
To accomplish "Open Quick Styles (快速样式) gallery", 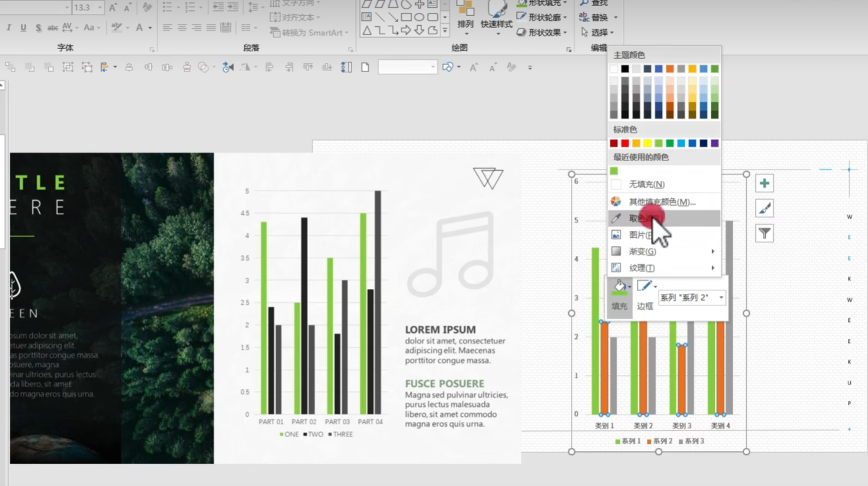I will pyautogui.click(x=496, y=17).
